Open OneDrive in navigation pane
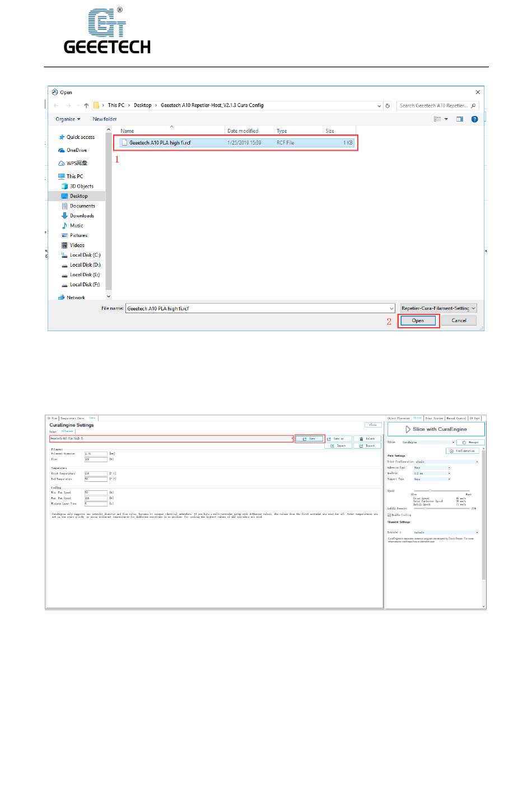The image size is (532, 795). click(73, 150)
